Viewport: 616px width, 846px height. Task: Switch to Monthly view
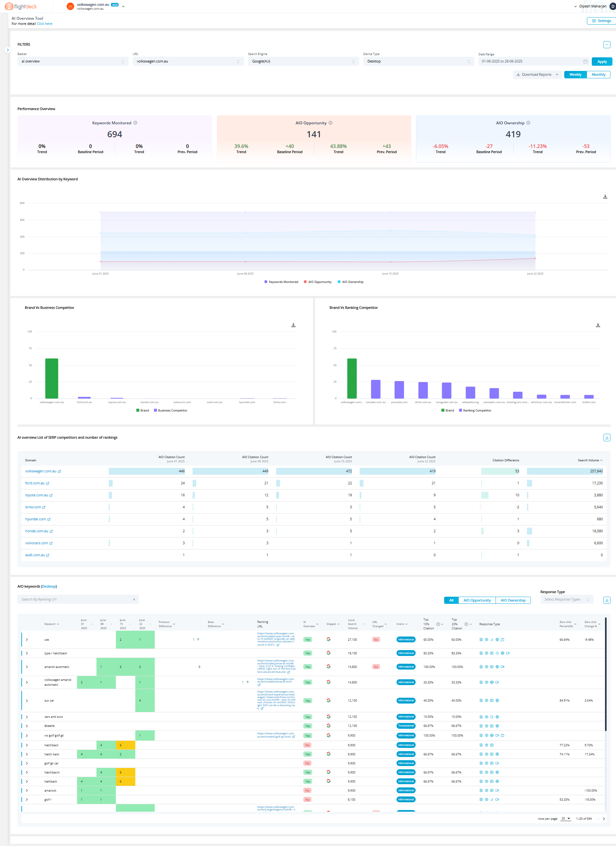click(599, 74)
